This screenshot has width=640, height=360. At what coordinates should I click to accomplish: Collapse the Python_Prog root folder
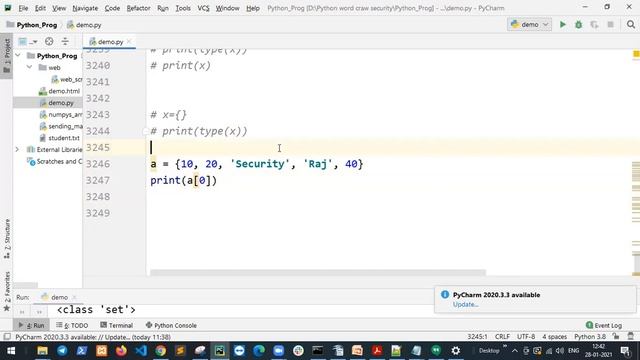(18, 56)
